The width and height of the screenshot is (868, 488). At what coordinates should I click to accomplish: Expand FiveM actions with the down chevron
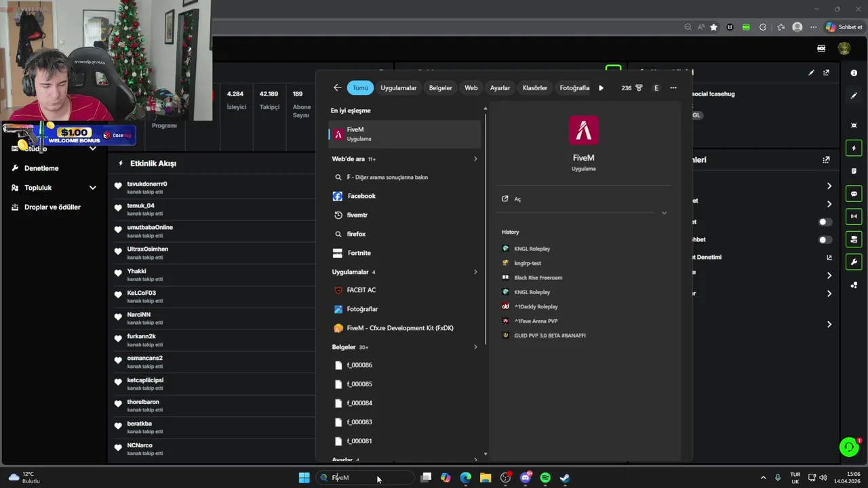point(664,213)
